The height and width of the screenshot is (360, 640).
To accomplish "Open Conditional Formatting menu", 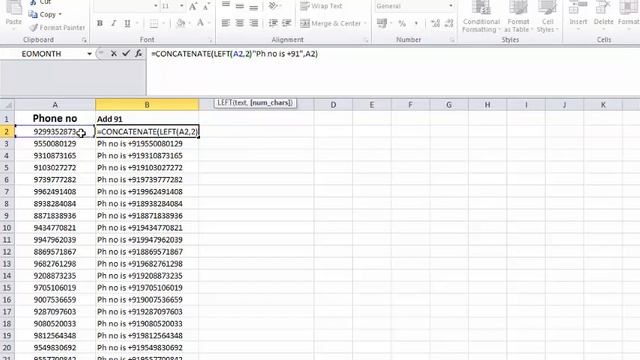I will click(x=481, y=17).
